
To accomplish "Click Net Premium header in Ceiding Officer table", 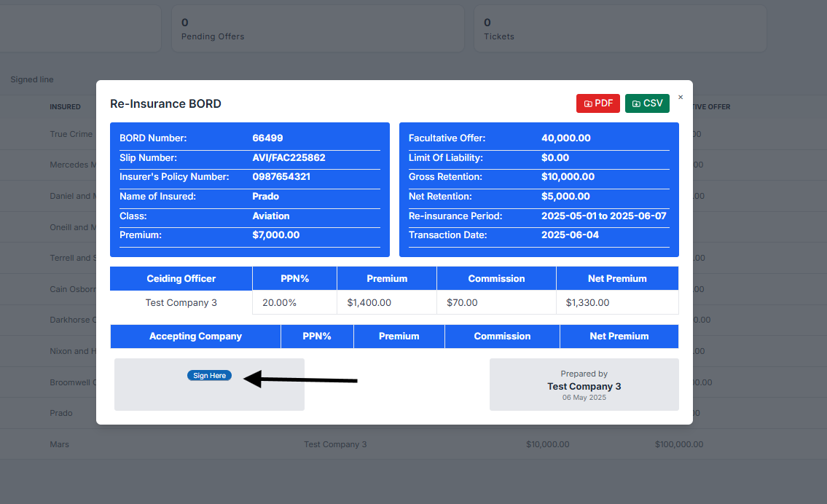I will point(617,278).
